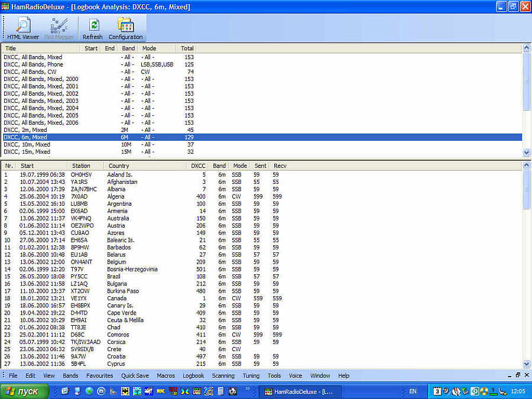Viewport: 532px width, 399px height.
Task: Click the Refresh toolbar icon
Action: click(93, 28)
